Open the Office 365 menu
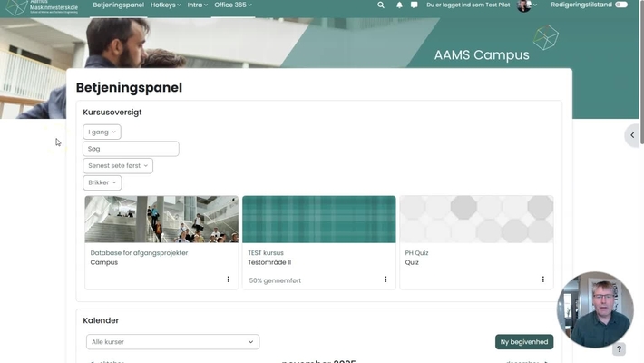Screen dimensions: 644x363 [233, 5]
